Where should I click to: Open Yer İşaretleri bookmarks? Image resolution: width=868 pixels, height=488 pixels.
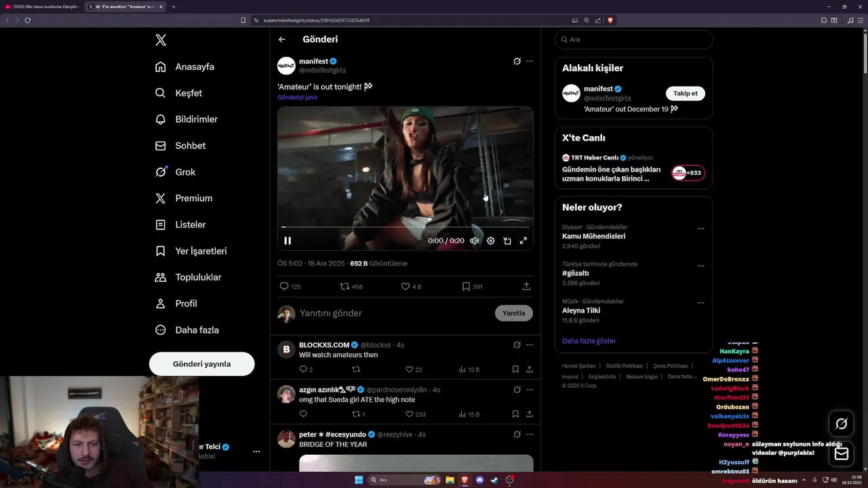[191, 251]
